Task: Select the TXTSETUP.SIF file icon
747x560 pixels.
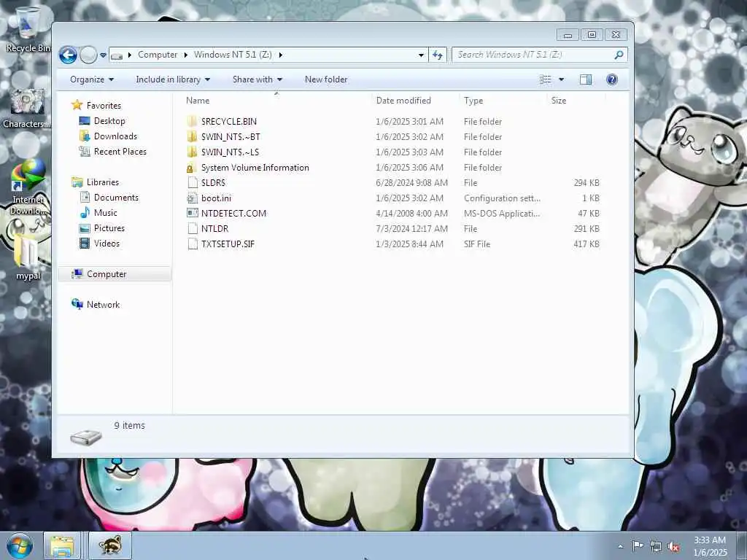Action: [x=193, y=244]
